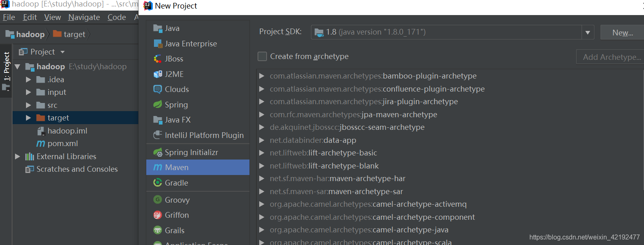Expand External Libraries node
This screenshot has height=245, width=644.
(17, 157)
